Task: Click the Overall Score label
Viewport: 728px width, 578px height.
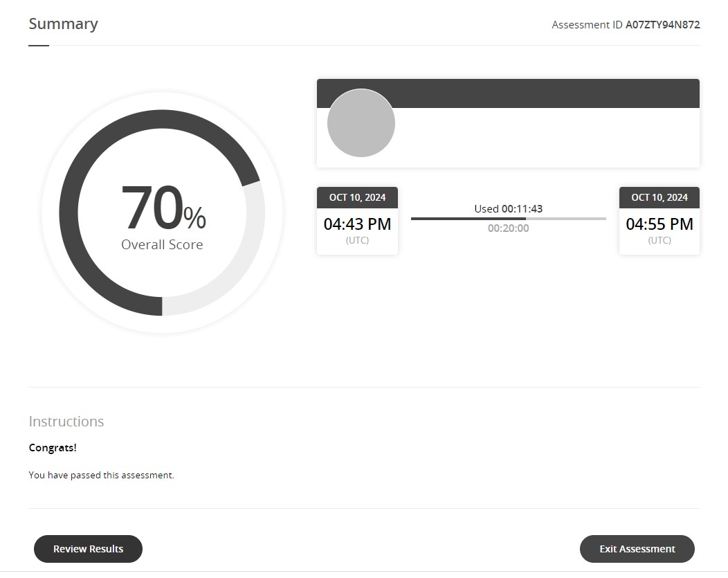Action: pyautogui.click(x=162, y=244)
